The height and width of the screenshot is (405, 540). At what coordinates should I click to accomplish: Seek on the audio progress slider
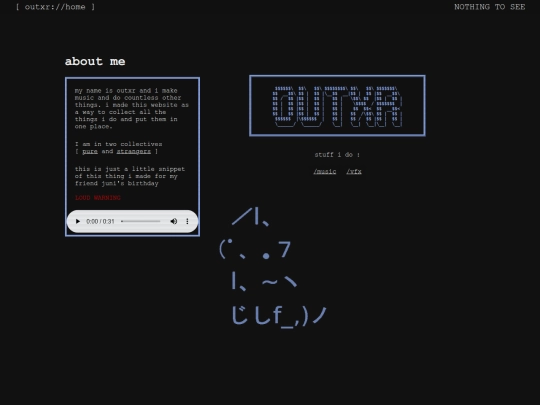tap(141, 221)
